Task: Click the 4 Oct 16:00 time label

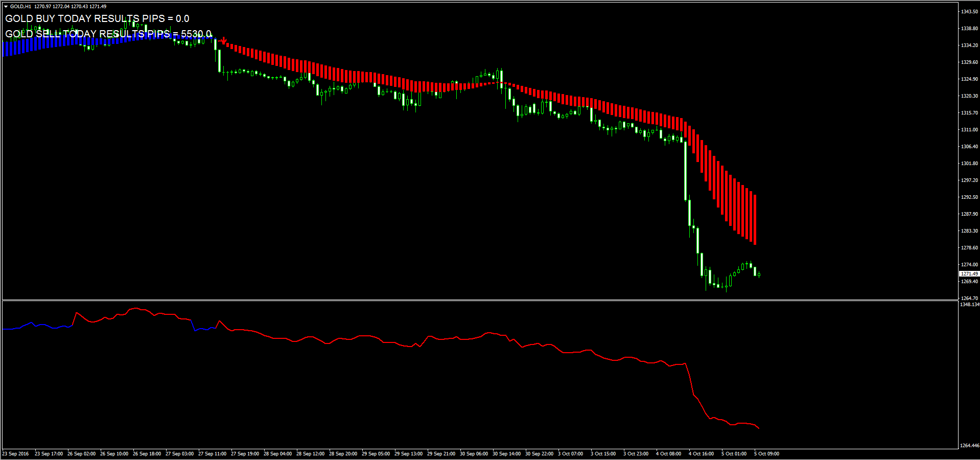Action: coord(701,454)
